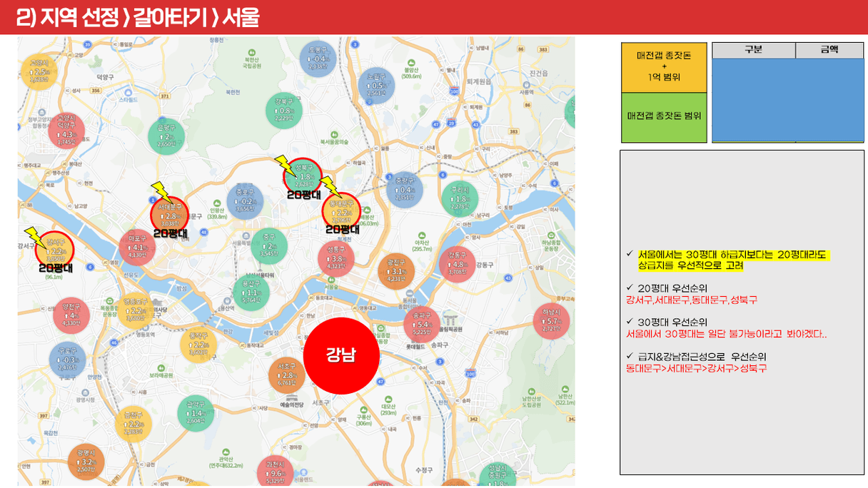Click the 광명시 3.2% bubble
Viewport: 868px width, 488px height.
[86, 461]
